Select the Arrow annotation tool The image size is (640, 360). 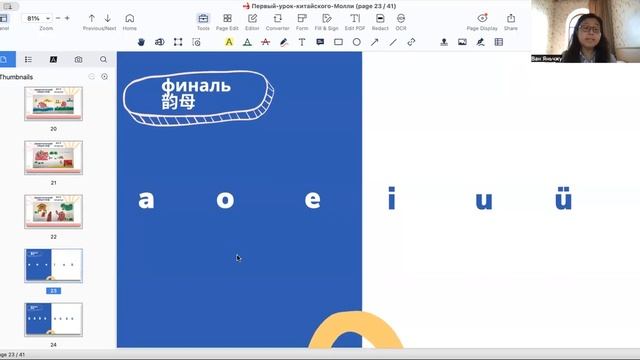[x=375, y=42]
